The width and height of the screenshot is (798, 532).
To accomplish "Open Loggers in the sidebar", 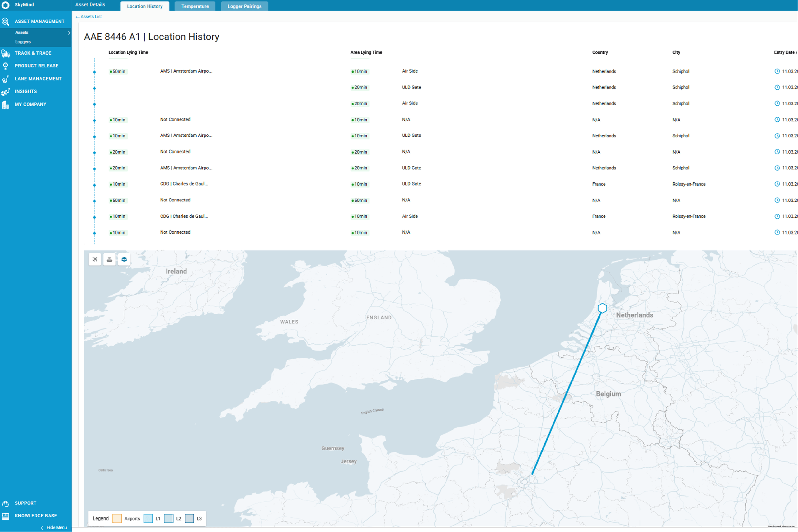I will pos(23,42).
